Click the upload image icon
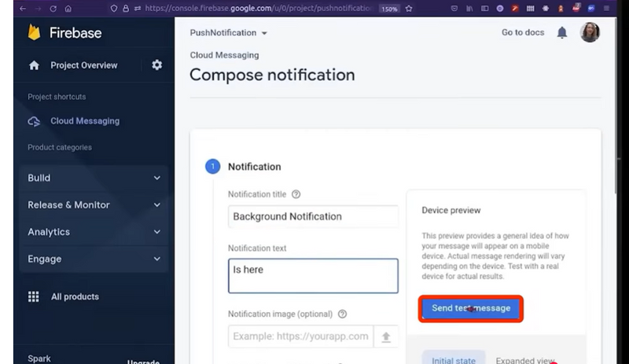The image size is (629, 364). (x=385, y=336)
